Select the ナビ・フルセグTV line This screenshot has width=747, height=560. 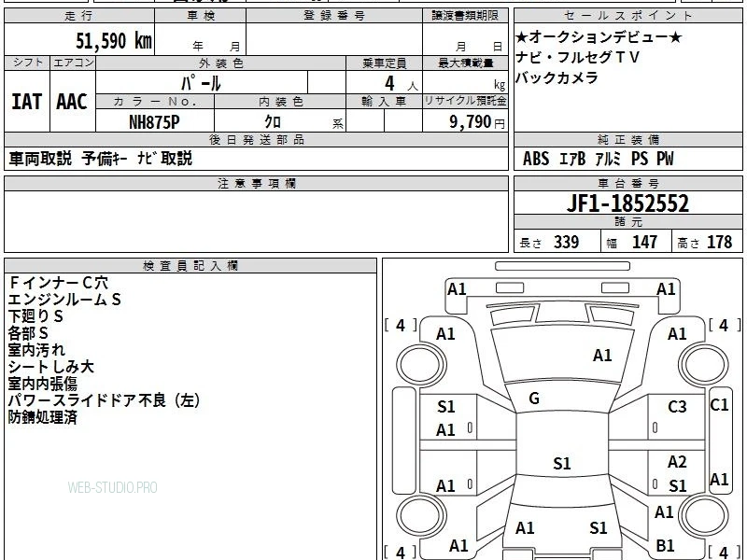pyautogui.click(x=577, y=57)
